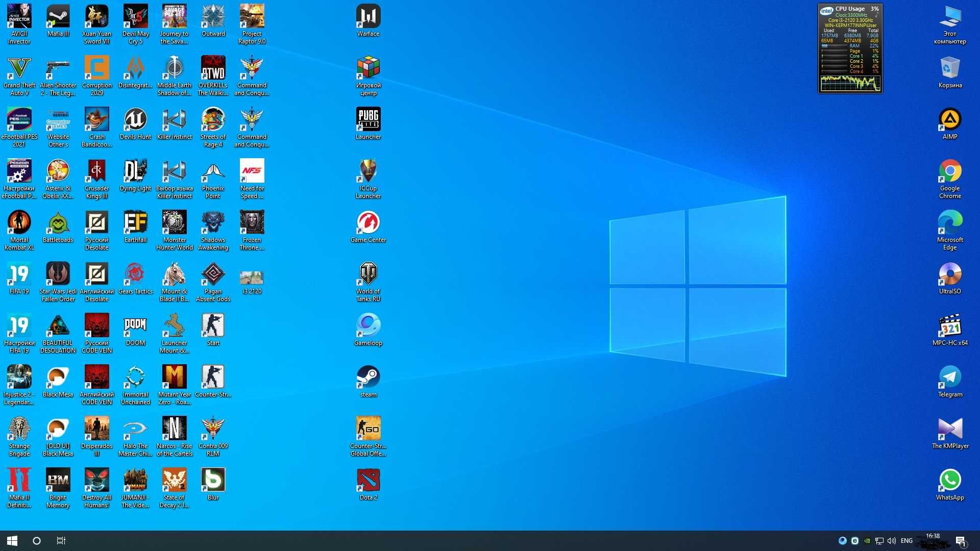Open the Project Raptor 9.0 shortcut

(x=252, y=24)
